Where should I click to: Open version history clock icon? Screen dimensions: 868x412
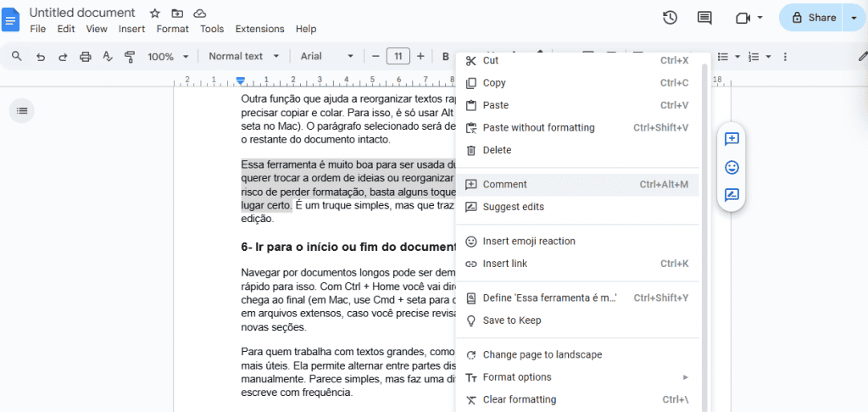(x=670, y=18)
